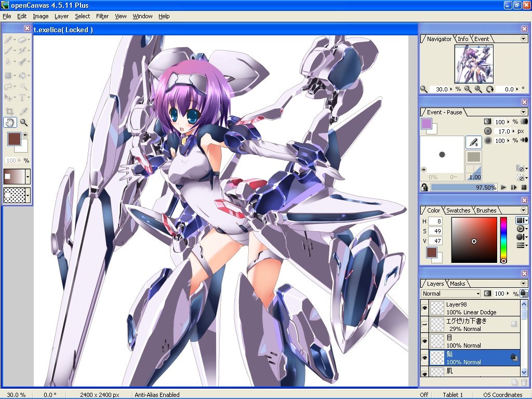The width and height of the screenshot is (532, 399).
Task: Click the new layer icon in the Layers panel
Action: click(515, 382)
